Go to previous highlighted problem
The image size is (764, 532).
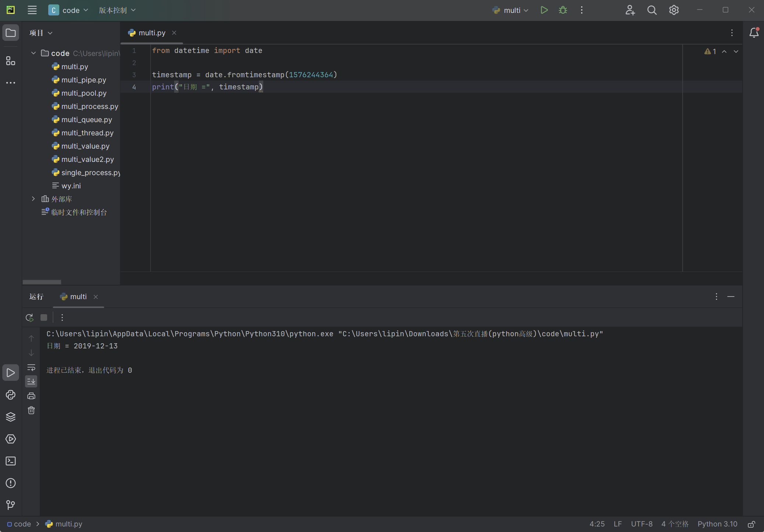click(x=724, y=52)
